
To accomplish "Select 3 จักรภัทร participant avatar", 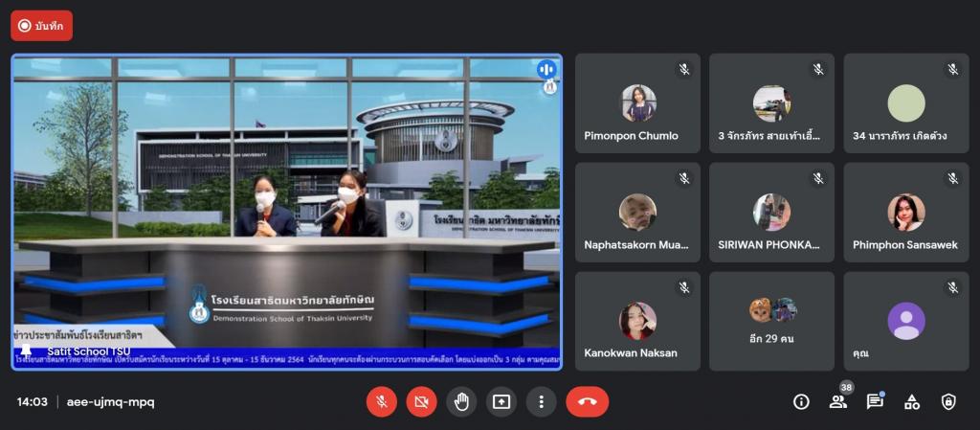I will click(772, 103).
